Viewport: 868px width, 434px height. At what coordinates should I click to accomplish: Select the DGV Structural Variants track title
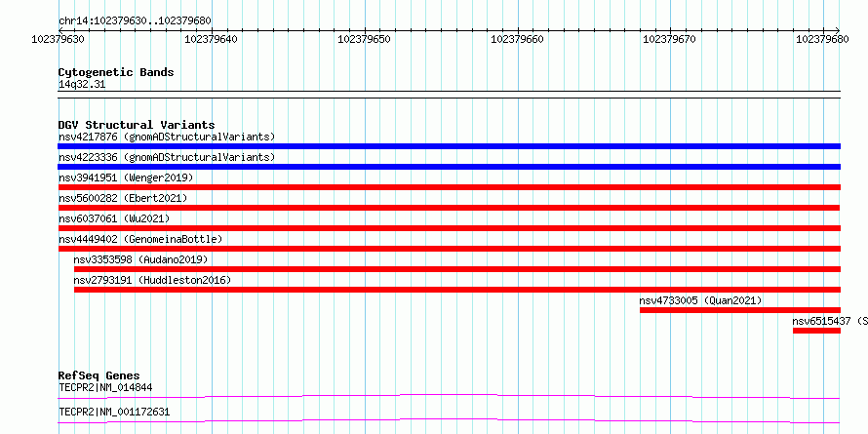point(137,125)
